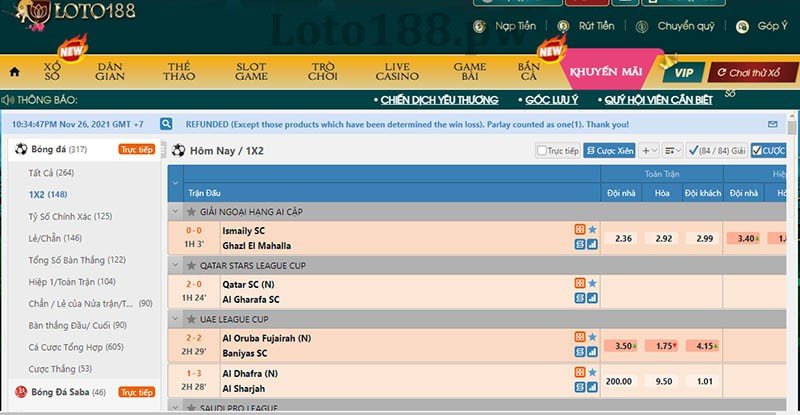Select Bóng Đá Saba (46) sport category

click(68, 392)
